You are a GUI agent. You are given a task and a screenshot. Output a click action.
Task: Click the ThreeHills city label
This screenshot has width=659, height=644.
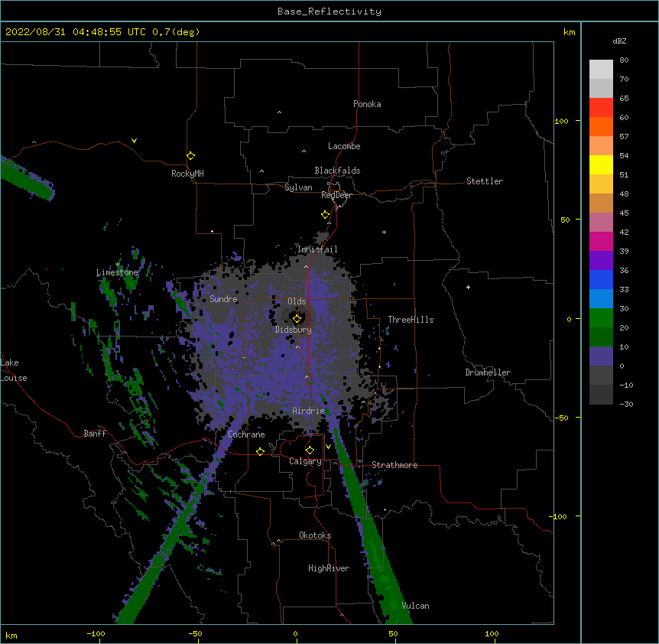point(411,320)
